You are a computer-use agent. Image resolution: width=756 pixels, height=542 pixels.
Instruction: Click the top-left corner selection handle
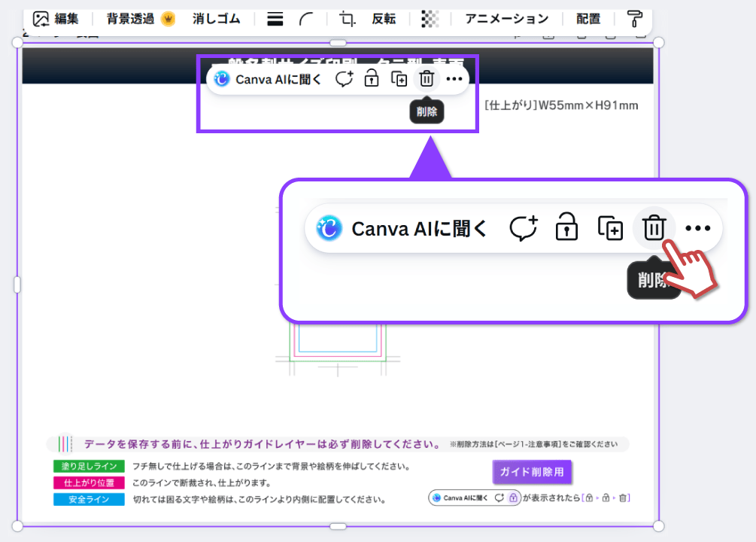(17, 43)
